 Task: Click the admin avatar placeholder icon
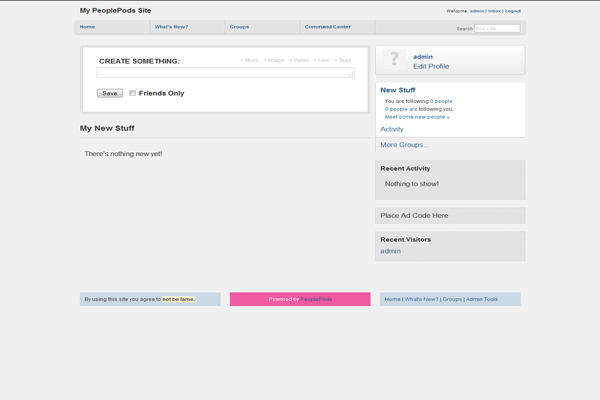coord(394,60)
